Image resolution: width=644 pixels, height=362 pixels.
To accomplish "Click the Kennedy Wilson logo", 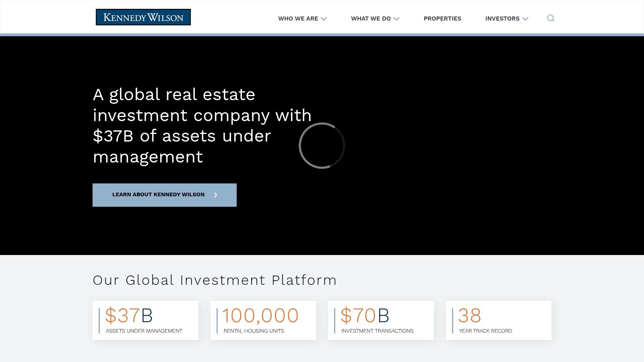I will 143,17.
